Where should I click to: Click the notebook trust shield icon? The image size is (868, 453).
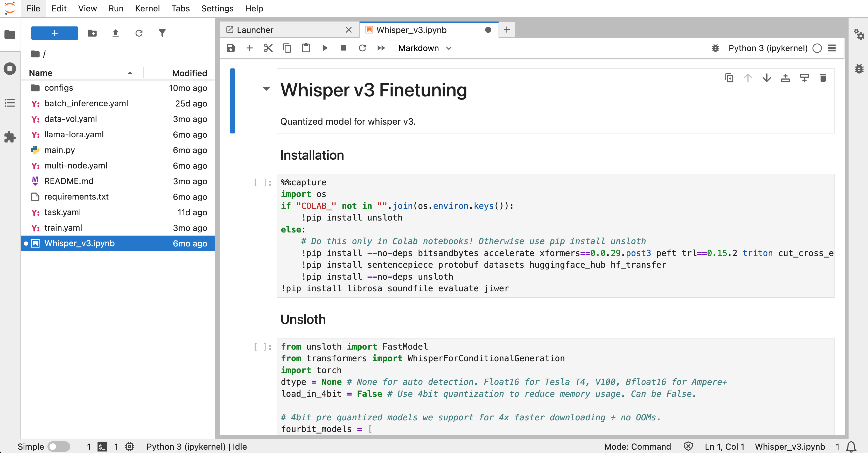click(688, 447)
